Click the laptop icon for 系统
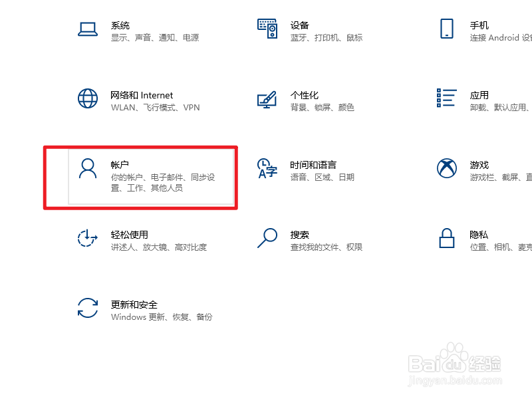 point(88,29)
